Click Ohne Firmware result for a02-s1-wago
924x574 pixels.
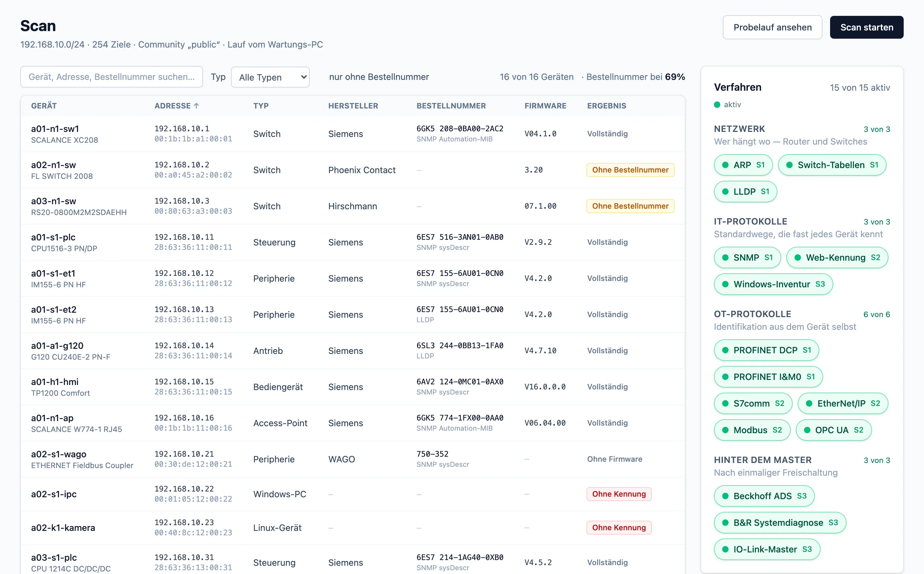pos(615,459)
